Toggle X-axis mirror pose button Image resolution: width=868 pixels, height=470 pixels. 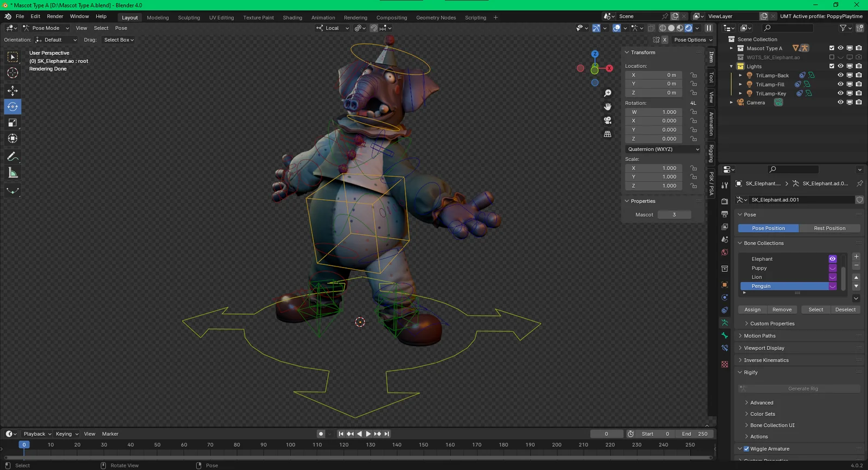pyautogui.click(x=665, y=40)
